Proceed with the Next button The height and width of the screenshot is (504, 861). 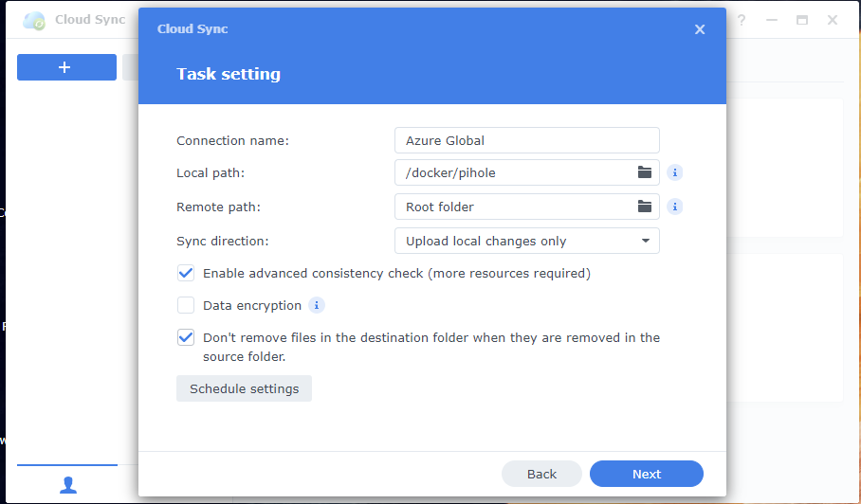pyautogui.click(x=646, y=474)
